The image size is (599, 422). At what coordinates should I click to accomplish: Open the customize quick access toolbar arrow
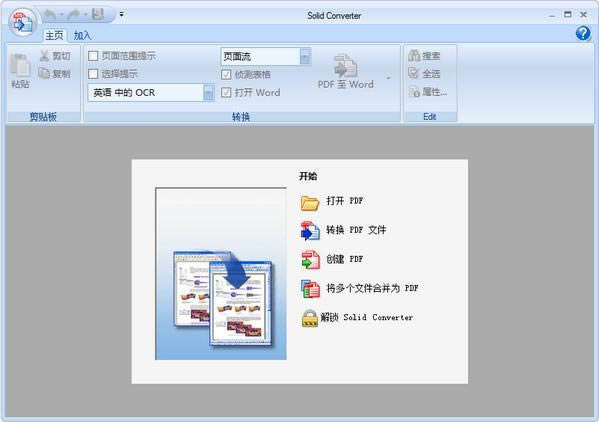point(121,15)
